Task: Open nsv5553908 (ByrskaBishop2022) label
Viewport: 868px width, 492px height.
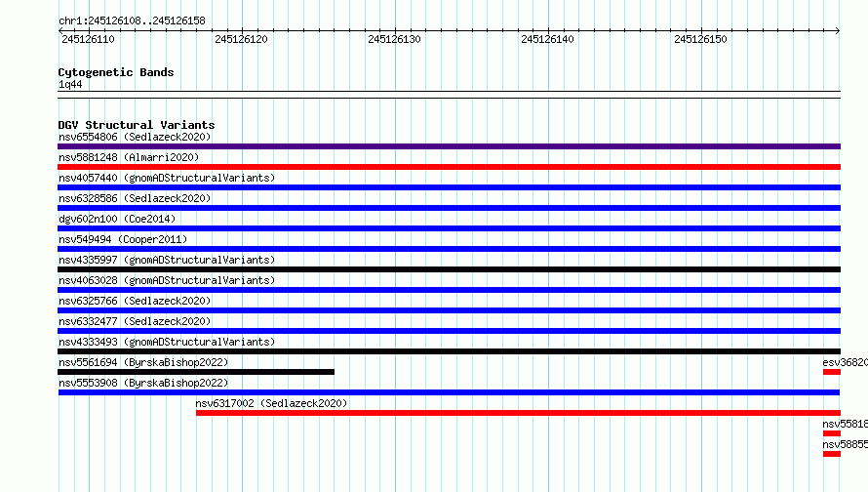Action: (x=143, y=383)
